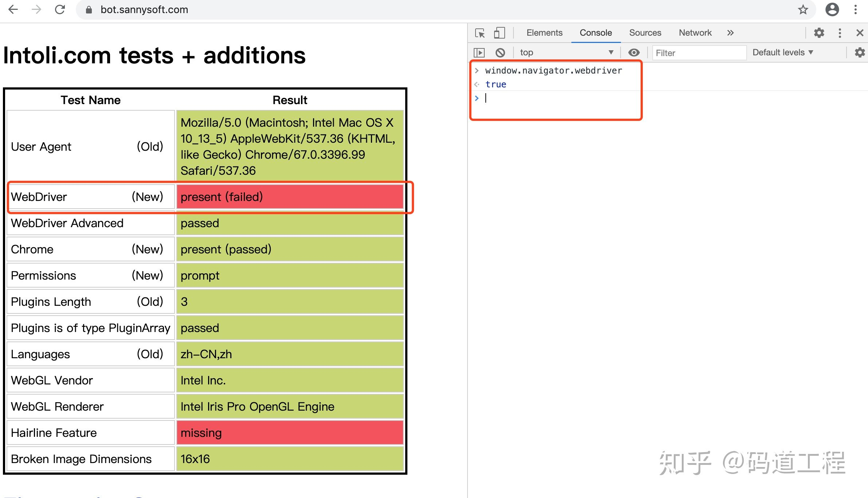Screen dimensions: 868x498
Task: Switch to the Elements tab
Action: [x=544, y=33]
